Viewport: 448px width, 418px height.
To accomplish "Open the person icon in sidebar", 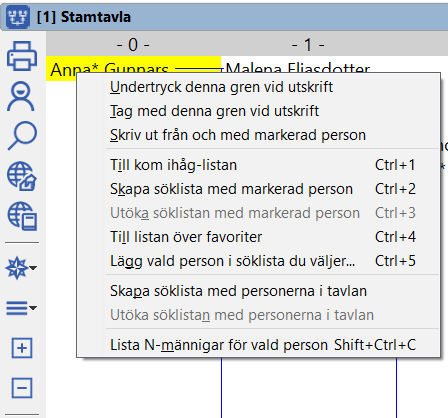I will 21,96.
